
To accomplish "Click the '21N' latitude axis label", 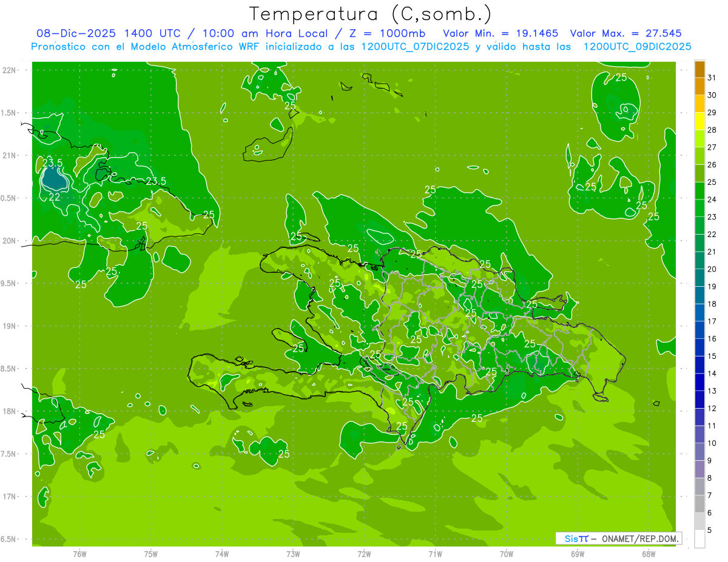I will [8, 155].
